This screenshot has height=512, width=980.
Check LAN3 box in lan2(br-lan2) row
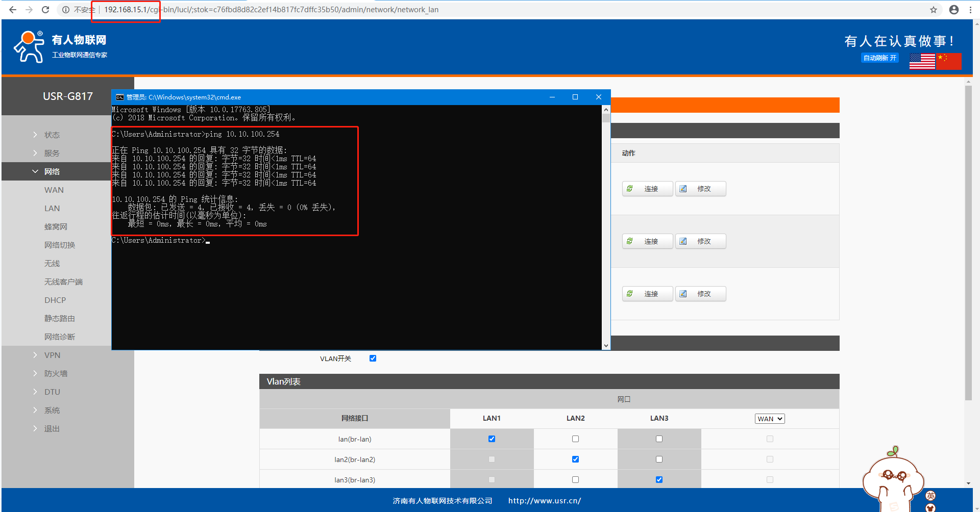[659, 459]
